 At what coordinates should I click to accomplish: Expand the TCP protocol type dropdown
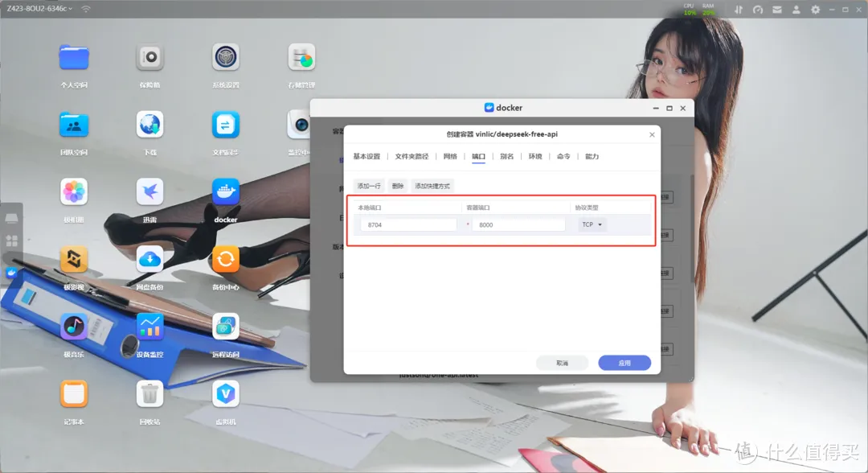[592, 224]
